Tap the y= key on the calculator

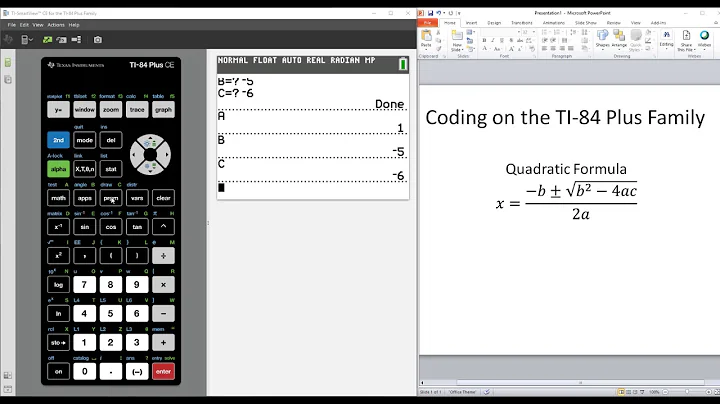pos(58,110)
